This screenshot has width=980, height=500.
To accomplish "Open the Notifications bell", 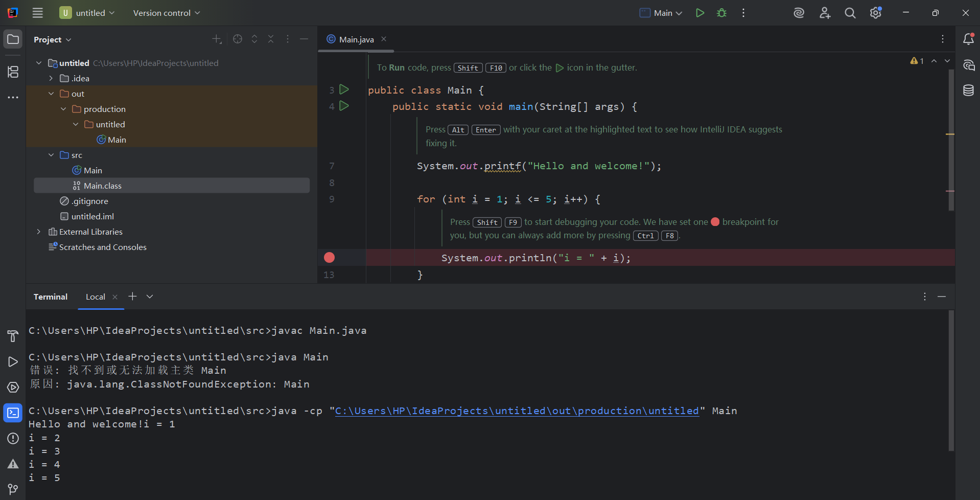I will (968, 39).
